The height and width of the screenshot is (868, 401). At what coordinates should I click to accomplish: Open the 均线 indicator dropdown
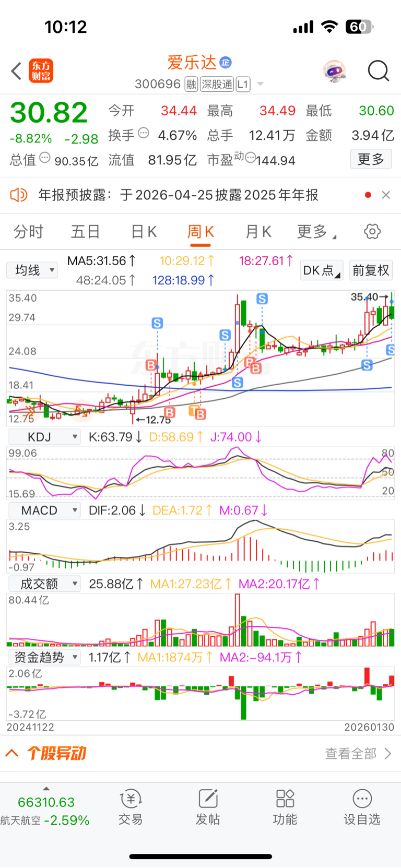click(32, 270)
